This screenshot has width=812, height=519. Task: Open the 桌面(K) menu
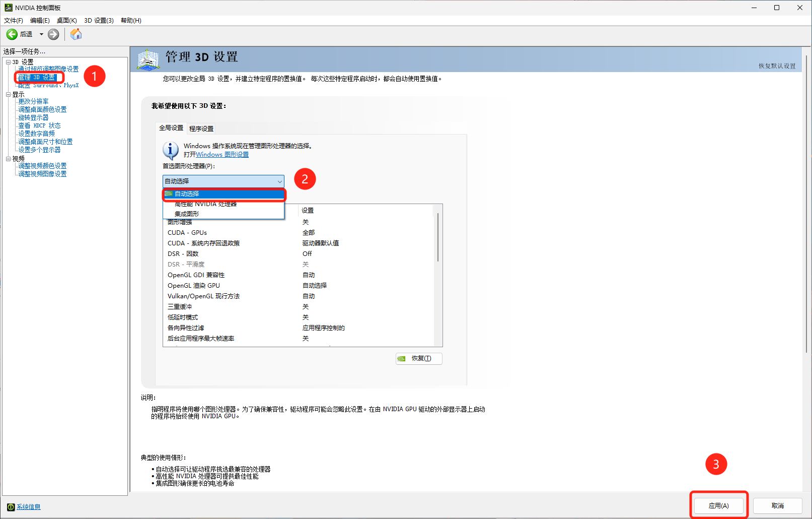point(66,21)
